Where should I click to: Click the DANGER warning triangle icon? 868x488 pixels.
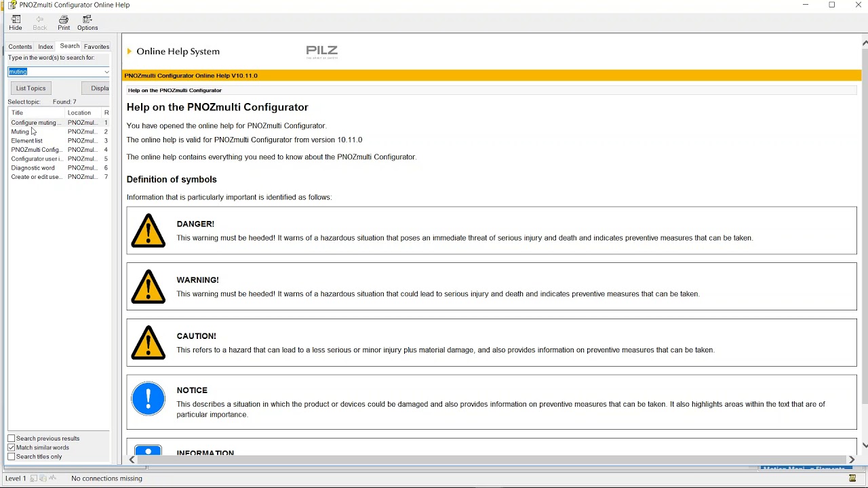click(x=149, y=230)
